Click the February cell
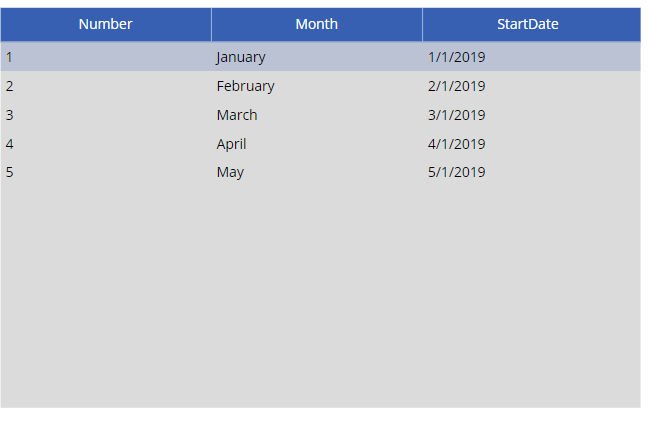The image size is (649, 422). [x=245, y=86]
